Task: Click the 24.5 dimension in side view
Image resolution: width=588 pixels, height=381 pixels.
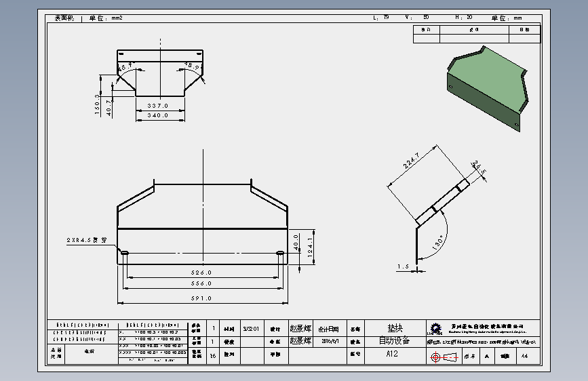Action: coord(479,167)
